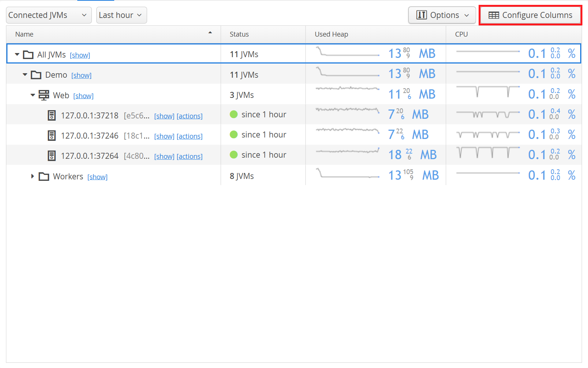Screen dimensions: 588x368
Task: Click green status dot for 127.0.0.1:37218
Action: point(234,114)
